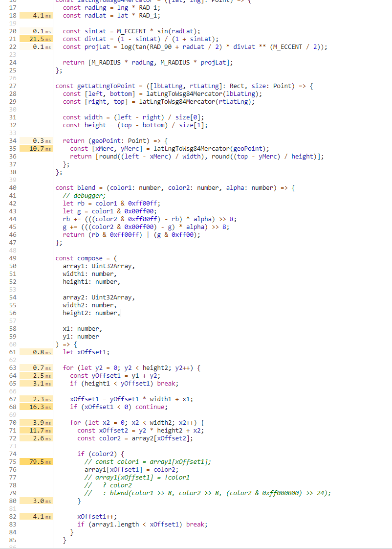Click 'M_ECCENT' on line 20
This screenshot has width=392, height=549.
coord(131,31)
